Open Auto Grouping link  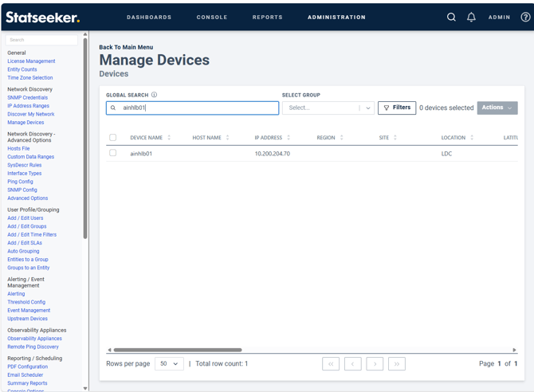23,251
